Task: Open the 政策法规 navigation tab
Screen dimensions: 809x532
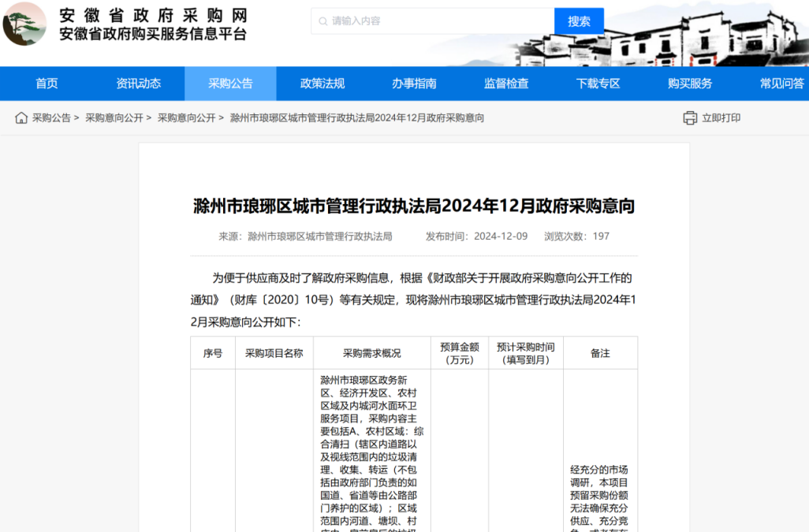Action: (322, 84)
